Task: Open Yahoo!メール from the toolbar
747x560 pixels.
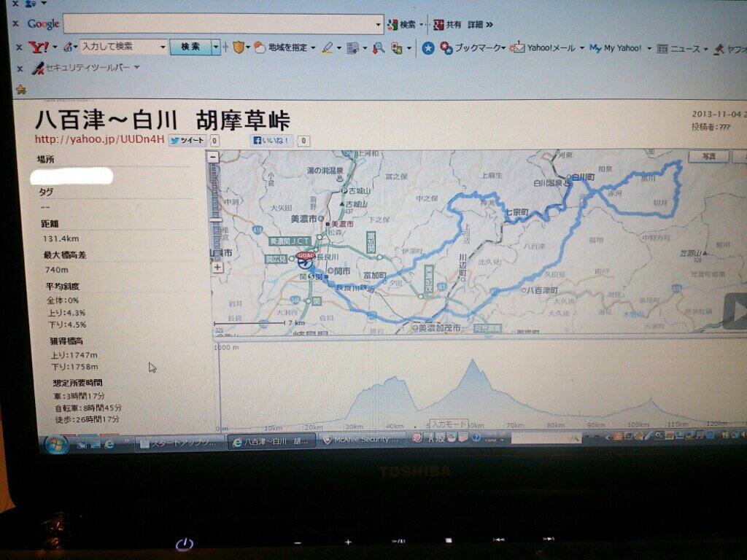Action: 543,47
